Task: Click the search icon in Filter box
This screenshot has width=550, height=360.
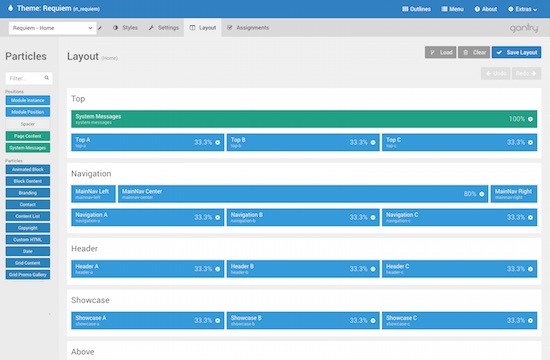Action: click(47, 78)
